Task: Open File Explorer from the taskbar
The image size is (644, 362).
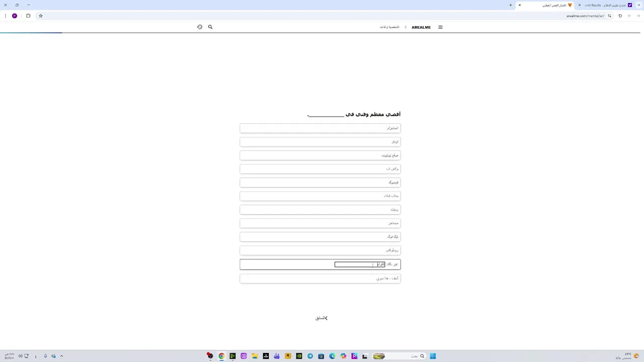Action: [255, 356]
